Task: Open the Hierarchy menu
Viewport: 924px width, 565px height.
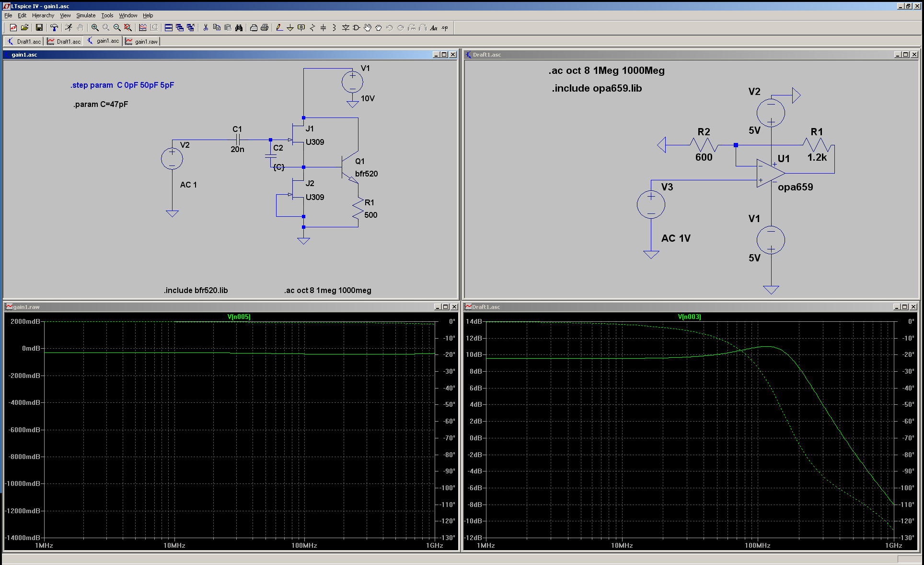Action: [43, 15]
